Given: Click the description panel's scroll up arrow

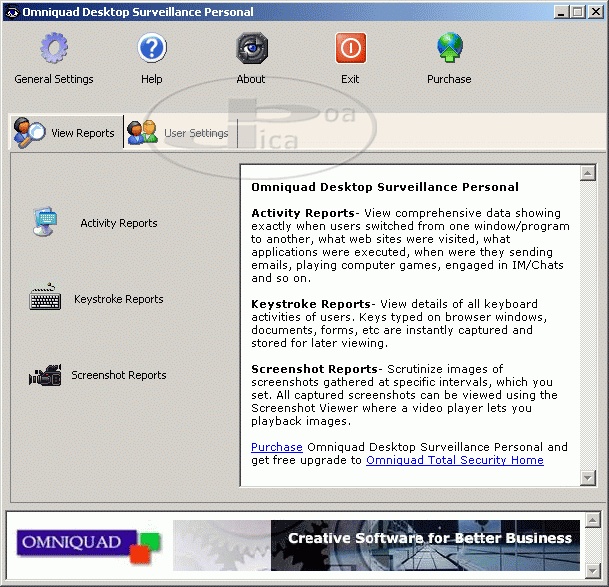Looking at the screenshot, I should tap(588, 174).
